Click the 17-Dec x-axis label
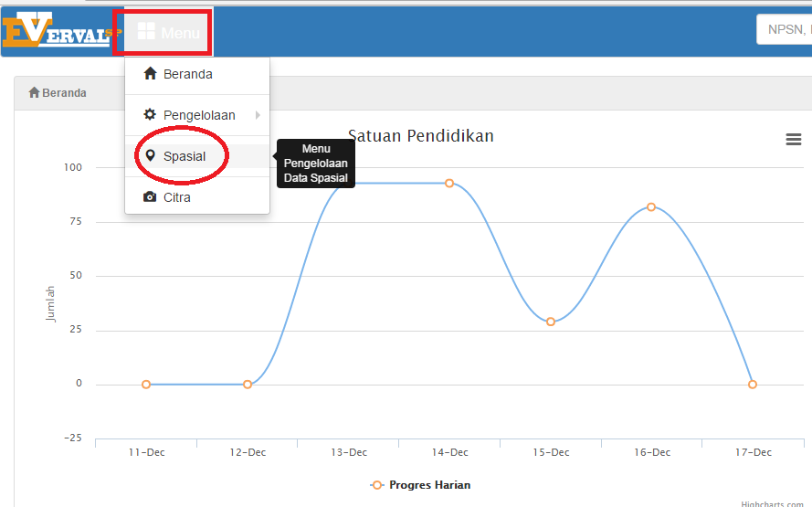Image resolution: width=812 pixels, height=507 pixels. [x=754, y=452]
